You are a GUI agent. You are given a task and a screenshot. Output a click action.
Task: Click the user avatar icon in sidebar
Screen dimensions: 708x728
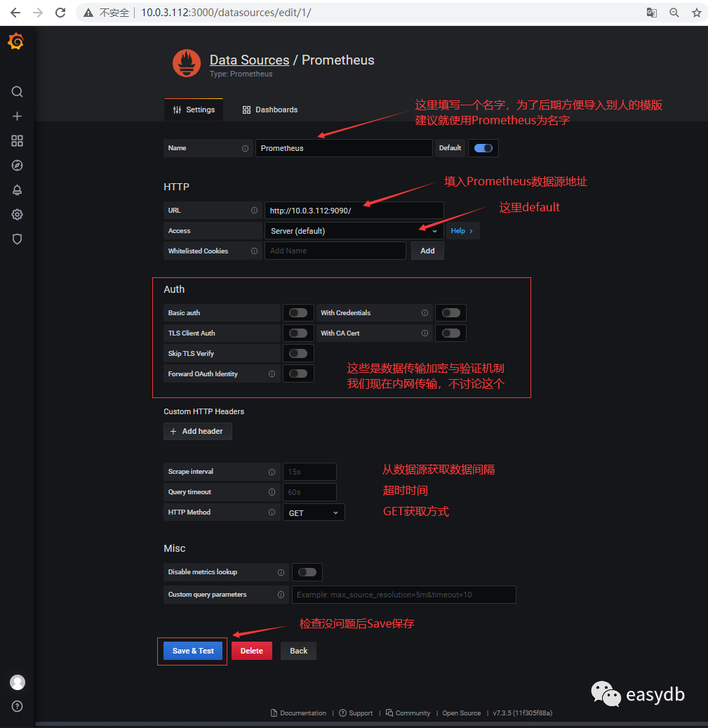18,682
